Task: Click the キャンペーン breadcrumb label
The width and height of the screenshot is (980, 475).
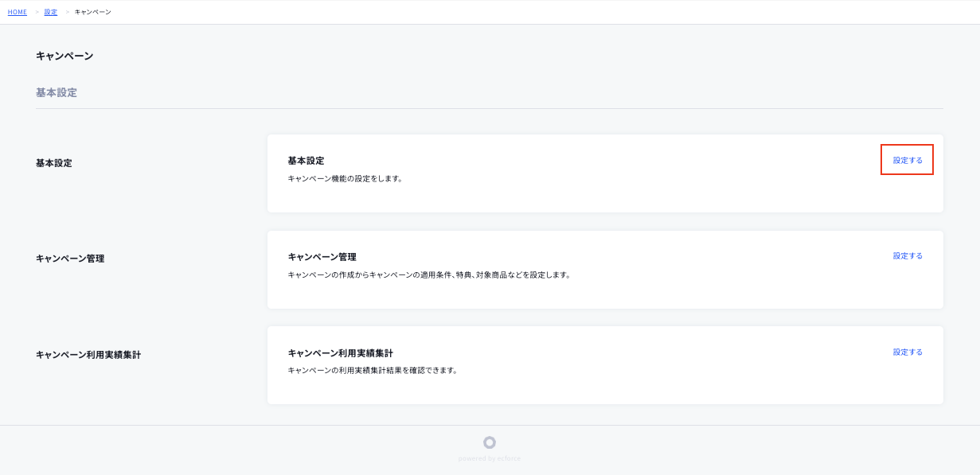Action: pos(92,12)
